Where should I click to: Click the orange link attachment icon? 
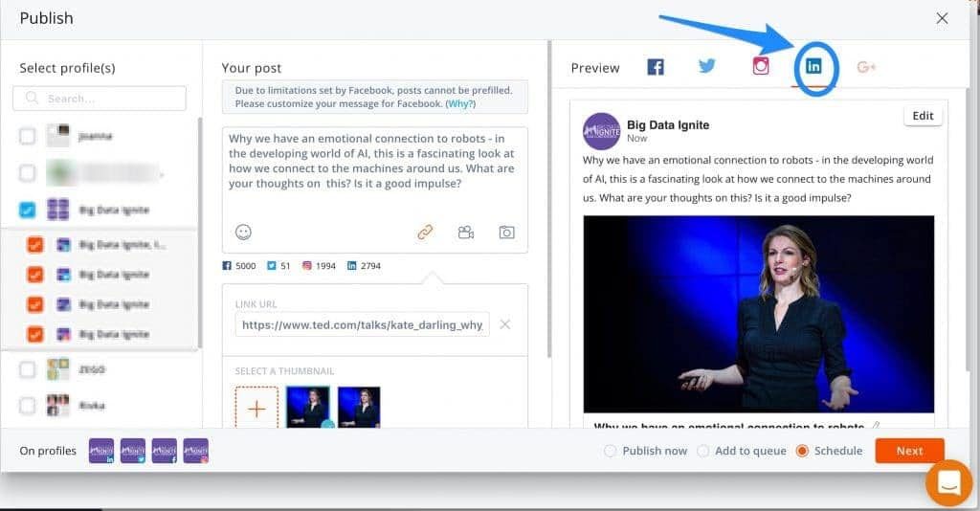click(x=425, y=232)
